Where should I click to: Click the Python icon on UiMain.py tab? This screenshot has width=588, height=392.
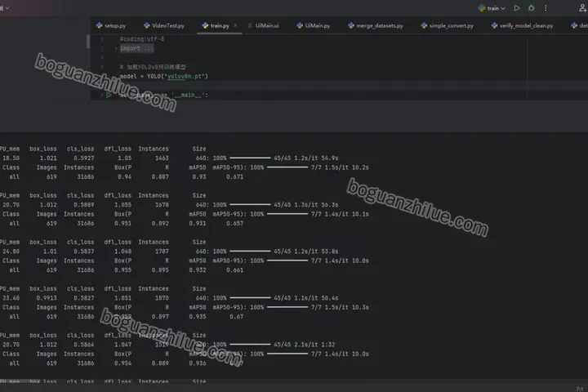300,25
